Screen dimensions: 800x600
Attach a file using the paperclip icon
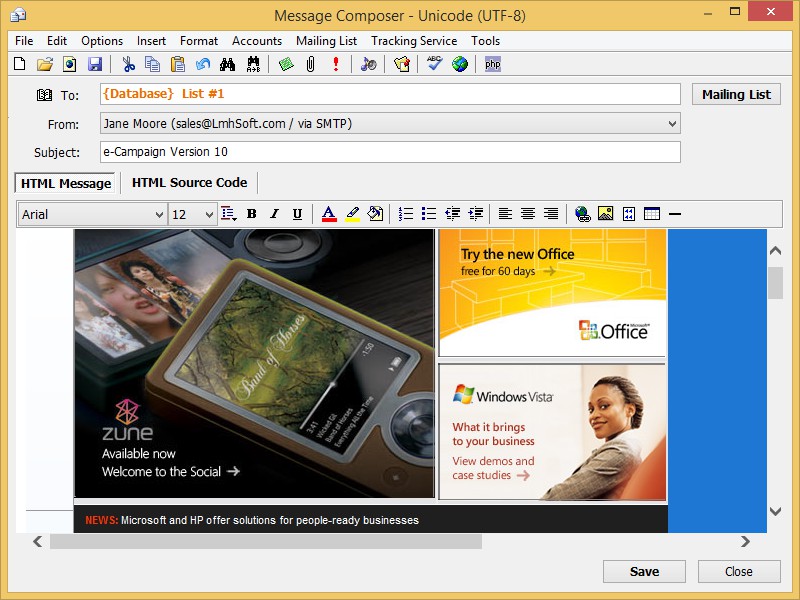[310, 64]
